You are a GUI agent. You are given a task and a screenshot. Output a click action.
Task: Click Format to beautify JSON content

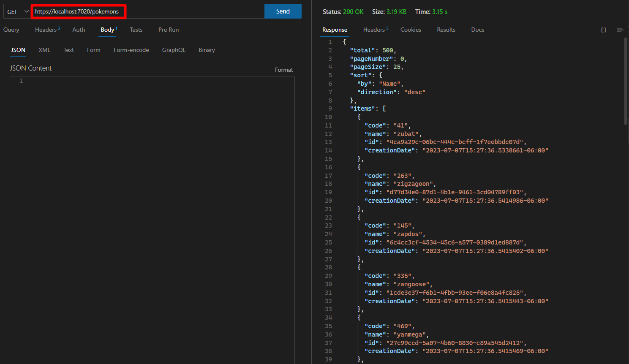click(283, 70)
